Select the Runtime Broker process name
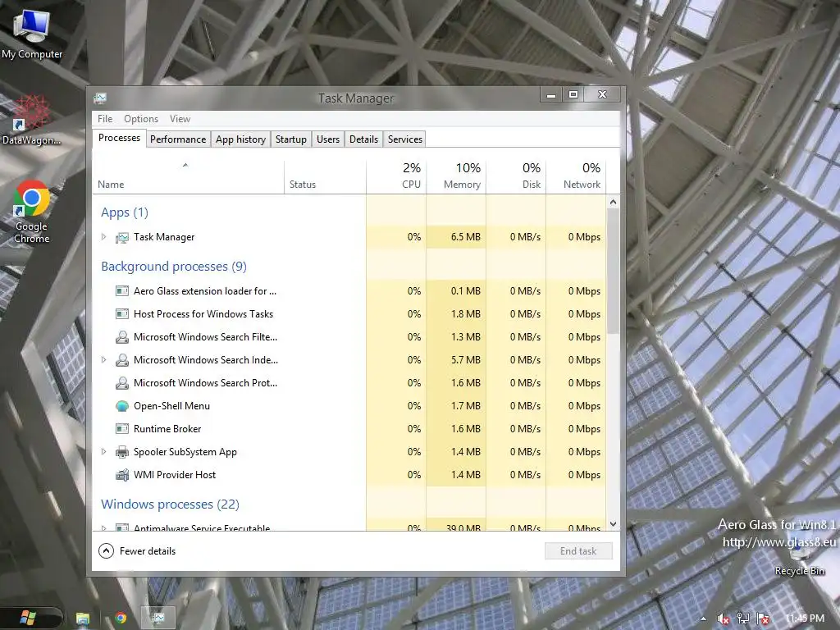This screenshot has height=630, width=840. [167, 429]
